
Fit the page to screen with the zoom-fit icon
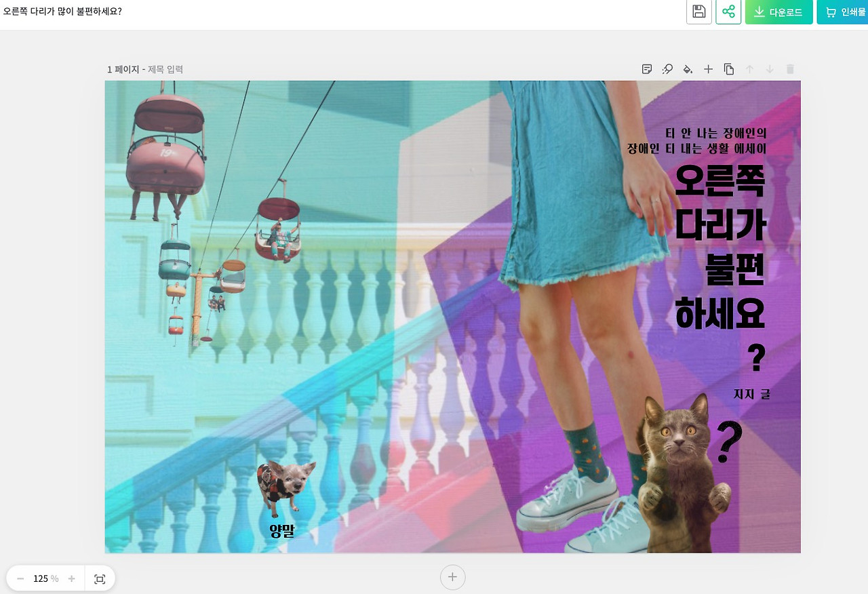pos(100,578)
